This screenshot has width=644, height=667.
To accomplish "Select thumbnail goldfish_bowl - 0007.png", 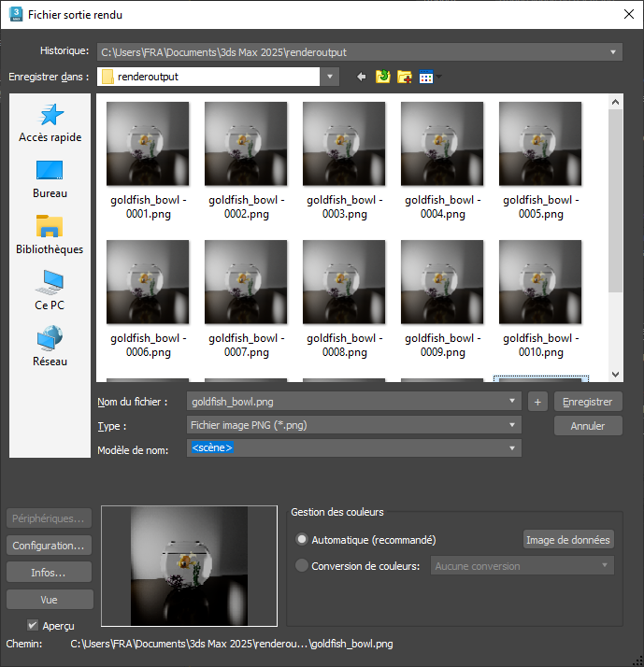I will tap(246, 282).
